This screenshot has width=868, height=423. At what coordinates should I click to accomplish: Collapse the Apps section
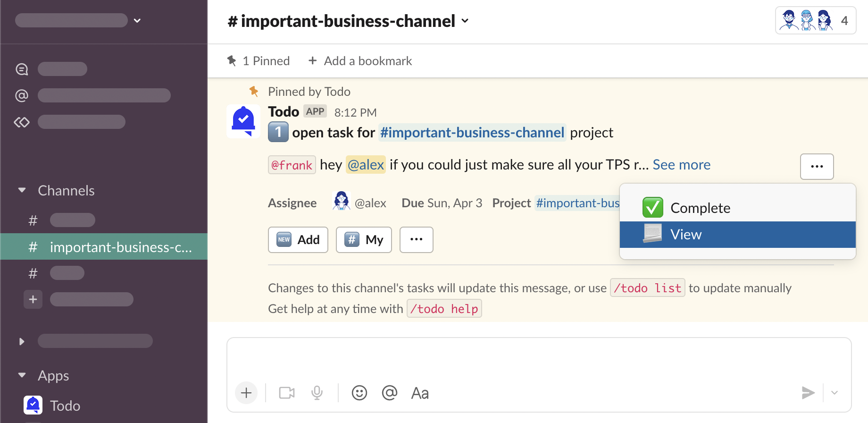(x=22, y=375)
